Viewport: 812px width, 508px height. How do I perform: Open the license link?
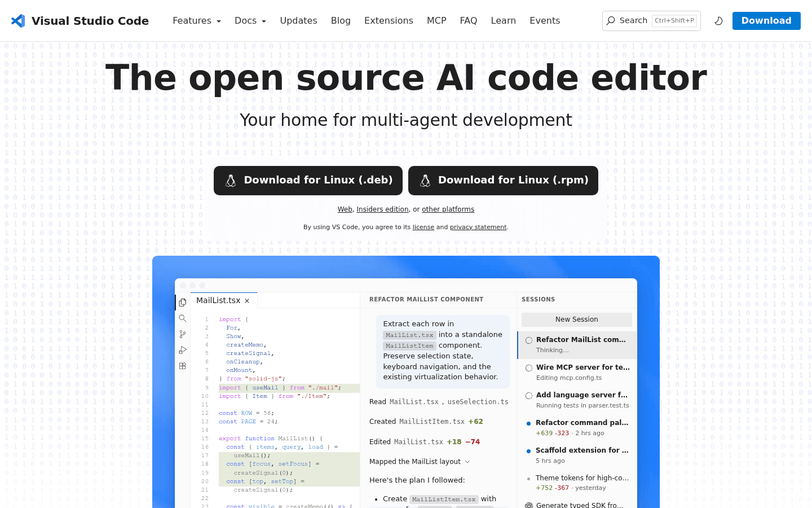[x=423, y=227]
